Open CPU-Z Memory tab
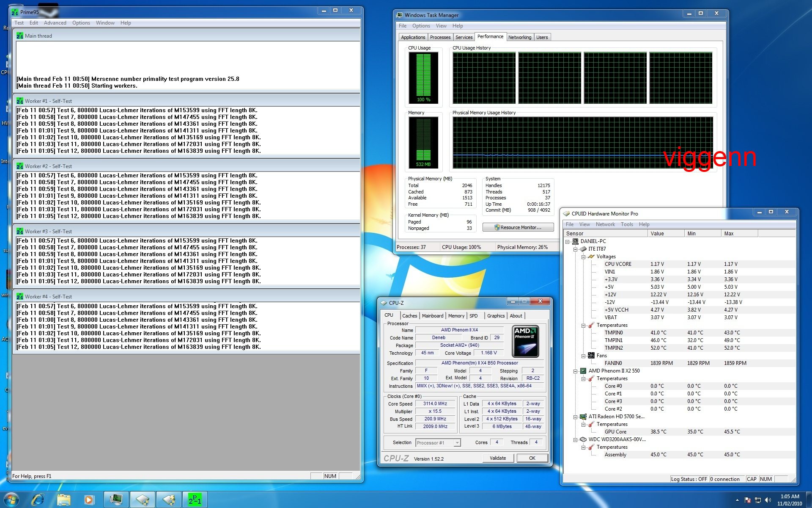This screenshot has height=508, width=812. tap(456, 316)
